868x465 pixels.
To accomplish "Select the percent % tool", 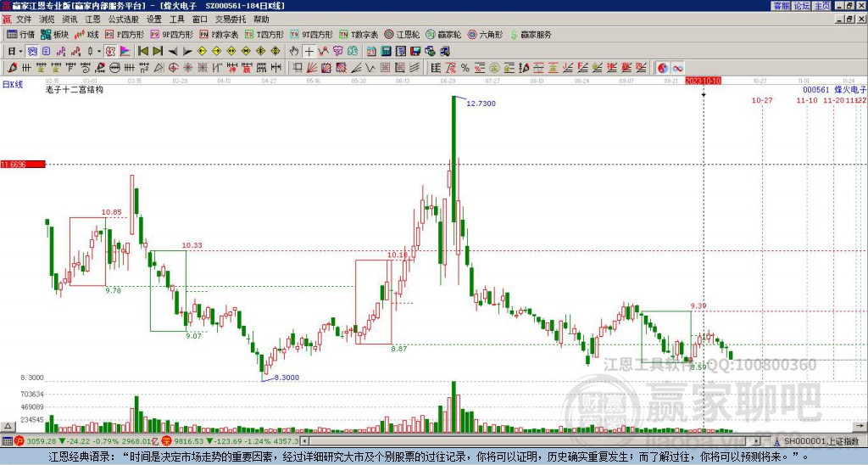I will point(465,68).
